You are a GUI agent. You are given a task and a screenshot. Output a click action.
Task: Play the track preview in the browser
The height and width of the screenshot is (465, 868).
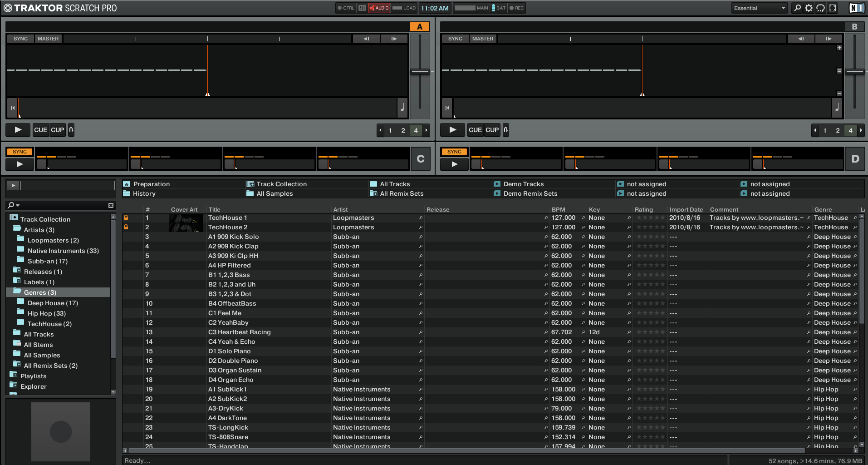click(13, 185)
